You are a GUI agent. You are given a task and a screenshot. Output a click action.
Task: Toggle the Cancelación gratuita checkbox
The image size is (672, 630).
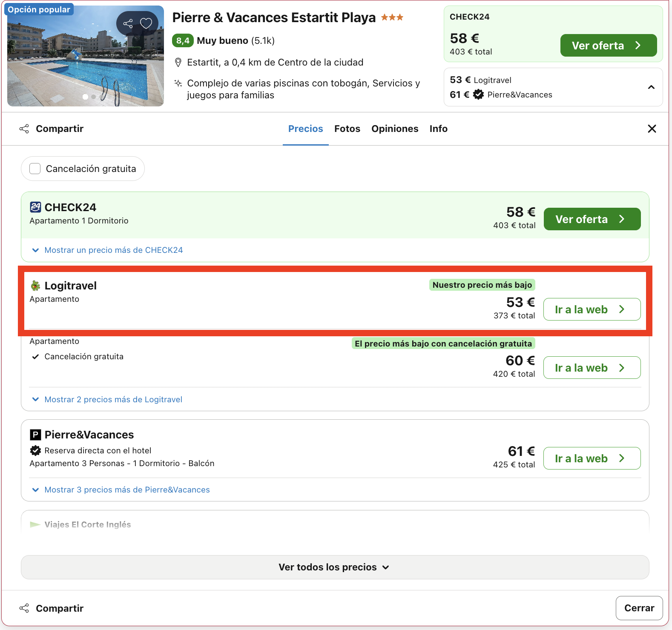point(35,169)
